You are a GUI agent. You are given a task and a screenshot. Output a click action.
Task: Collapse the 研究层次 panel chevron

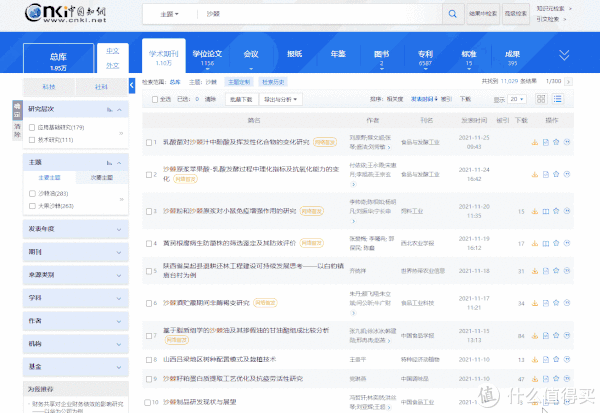pyautogui.click(x=119, y=109)
